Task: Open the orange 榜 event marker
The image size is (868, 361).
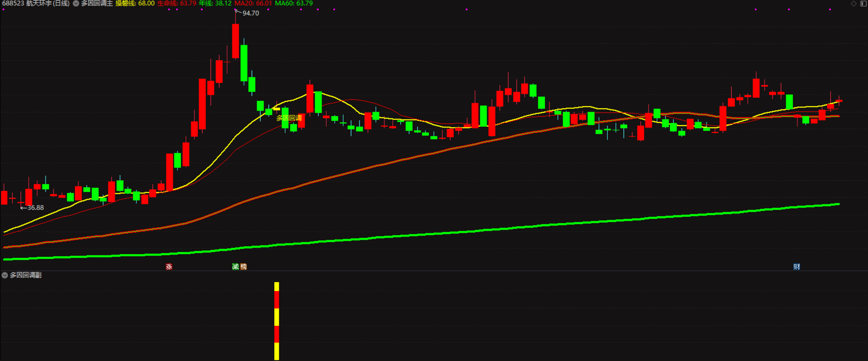Action: pyautogui.click(x=243, y=267)
